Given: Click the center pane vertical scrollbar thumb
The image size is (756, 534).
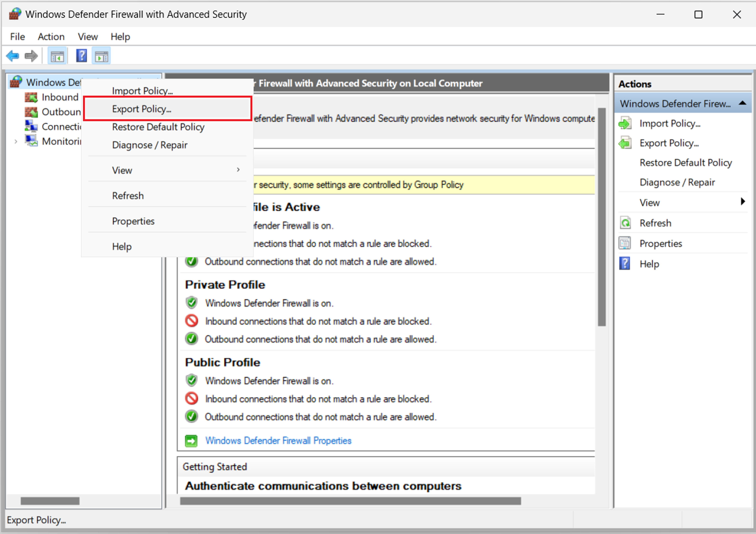Looking at the screenshot, I should (602, 217).
